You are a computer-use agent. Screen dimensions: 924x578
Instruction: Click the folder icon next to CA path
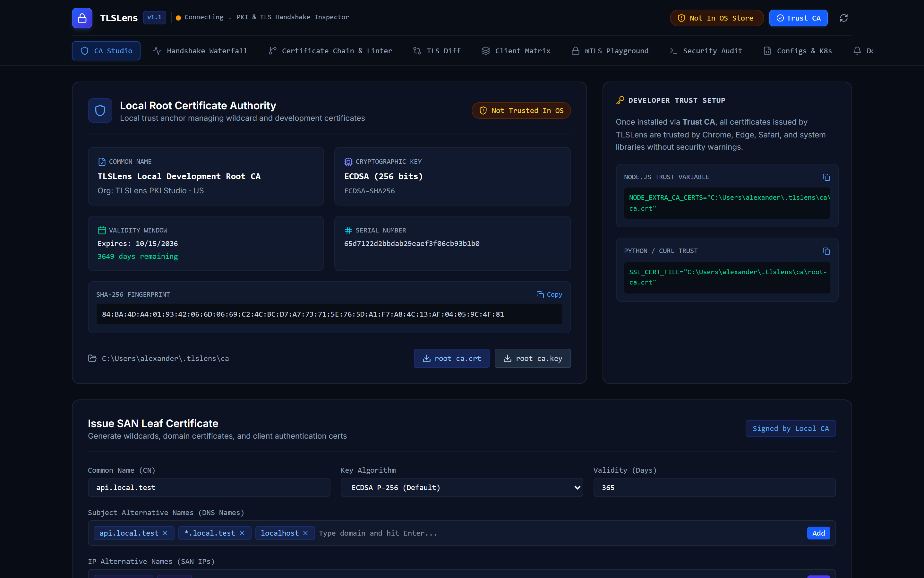pos(92,358)
